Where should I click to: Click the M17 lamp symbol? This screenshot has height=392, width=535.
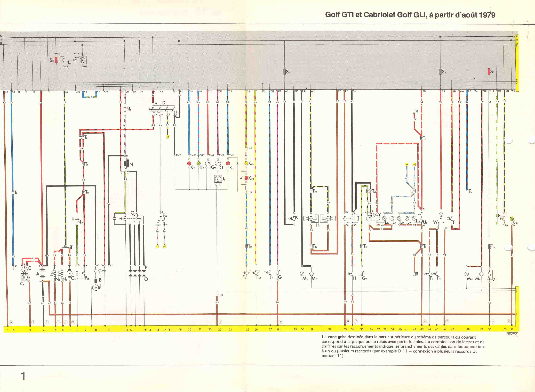point(311,274)
